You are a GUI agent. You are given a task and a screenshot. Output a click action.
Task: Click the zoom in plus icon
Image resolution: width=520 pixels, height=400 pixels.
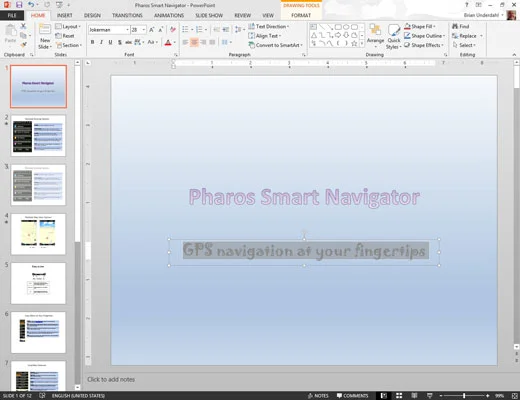pyautogui.click(x=488, y=396)
